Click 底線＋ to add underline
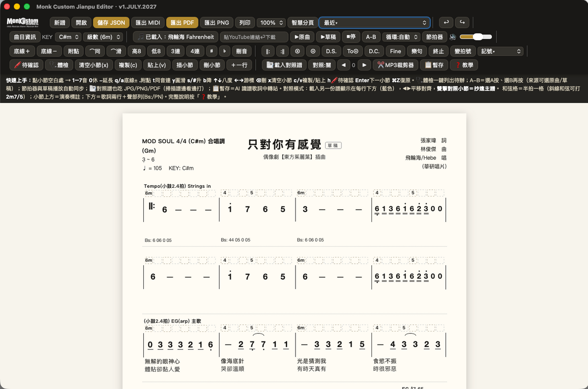The height and width of the screenshot is (389, 588). (x=22, y=51)
